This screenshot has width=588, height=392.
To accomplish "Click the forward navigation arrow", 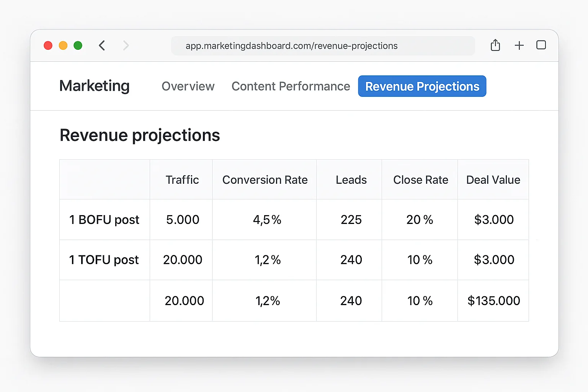I will 126,45.
